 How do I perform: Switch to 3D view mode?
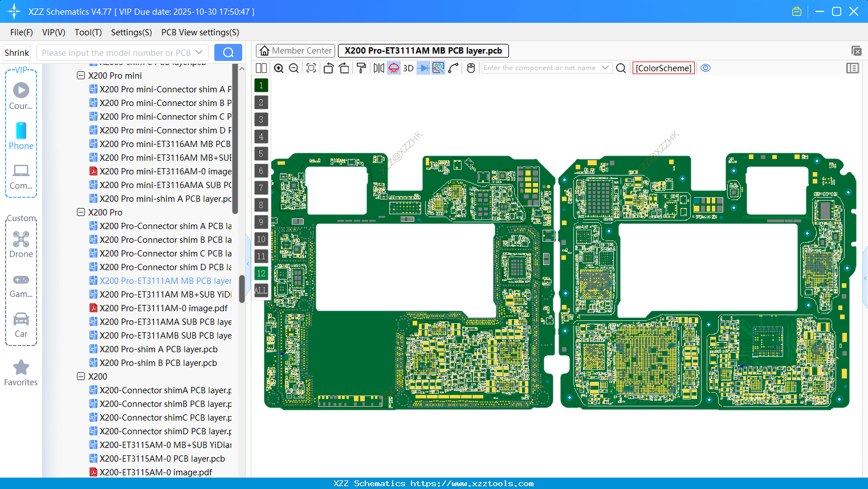point(407,68)
